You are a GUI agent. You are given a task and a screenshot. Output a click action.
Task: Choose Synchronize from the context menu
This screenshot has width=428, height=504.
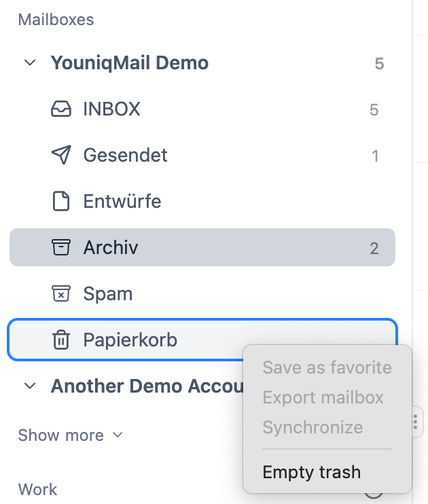tap(313, 427)
